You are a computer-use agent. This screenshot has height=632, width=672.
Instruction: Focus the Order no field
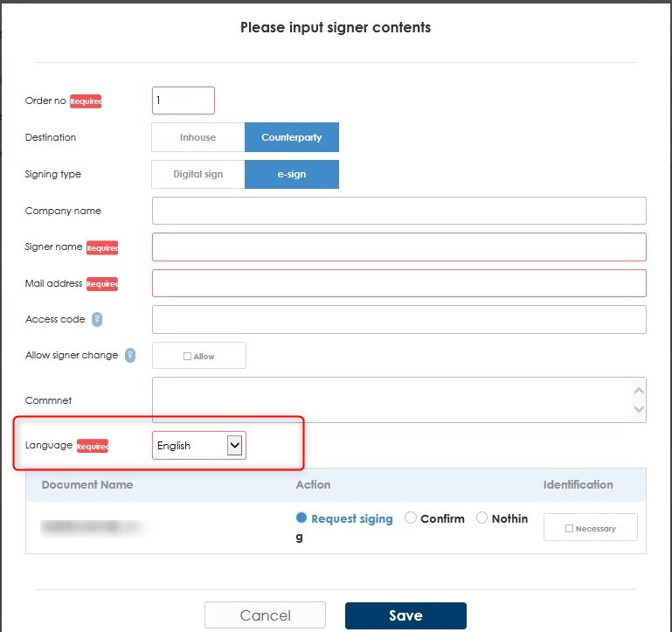pos(184,101)
